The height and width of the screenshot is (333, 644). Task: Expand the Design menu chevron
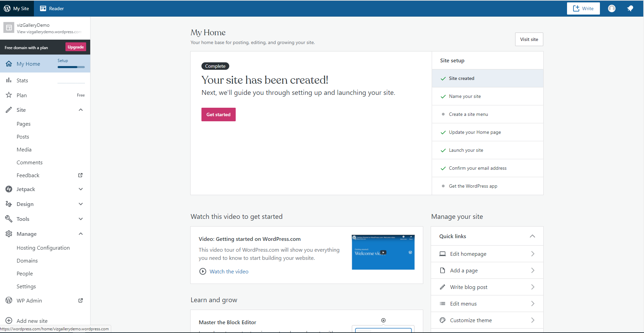point(81,204)
